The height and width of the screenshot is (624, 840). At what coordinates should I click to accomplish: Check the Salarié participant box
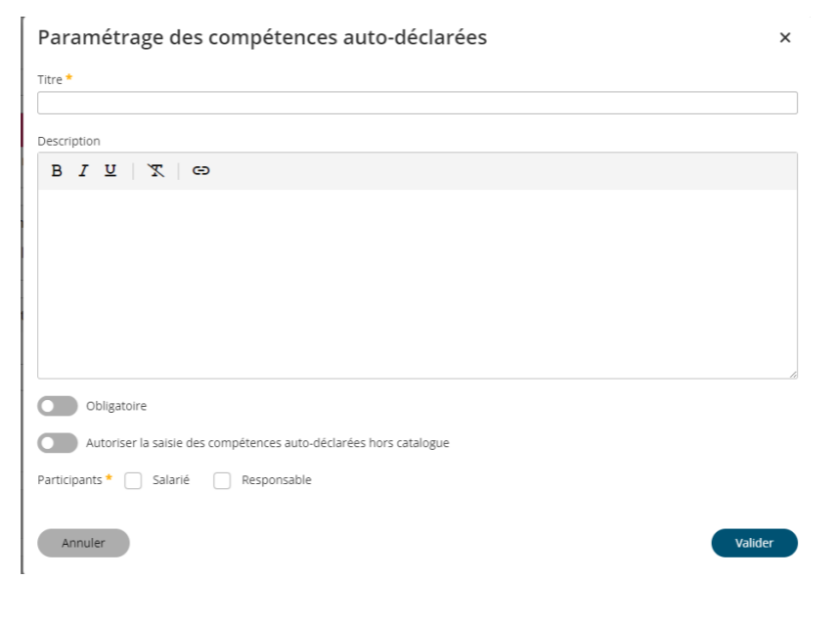[x=134, y=480]
